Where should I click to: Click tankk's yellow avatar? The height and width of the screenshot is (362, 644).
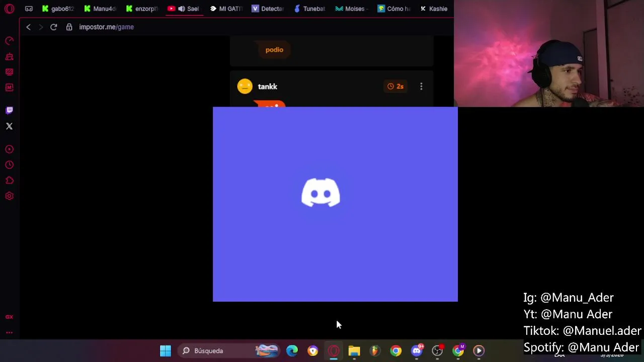[245, 86]
